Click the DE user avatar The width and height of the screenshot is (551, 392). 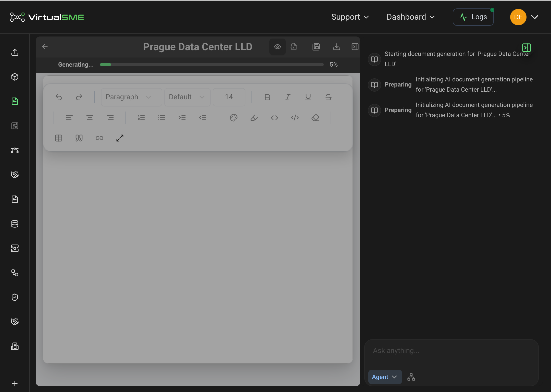[518, 17]
